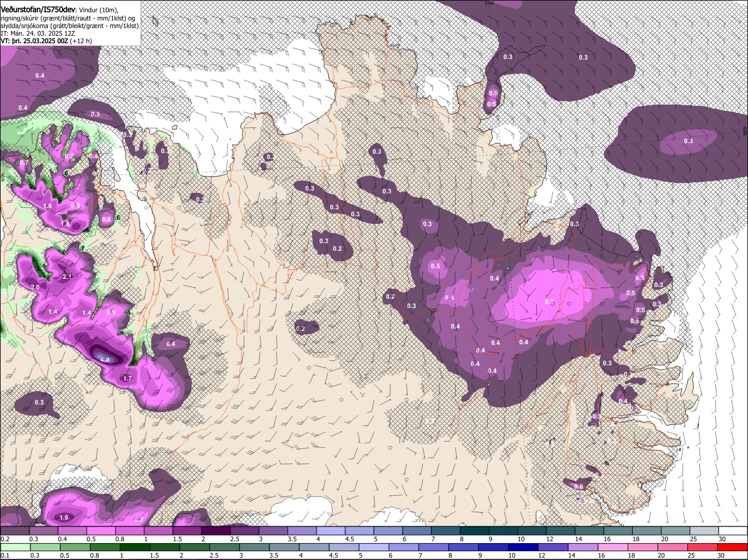Pick lower scale bright red swatch after 30
Image resolution: width=748 pixels, height=560 pixels.
(732, 547)
